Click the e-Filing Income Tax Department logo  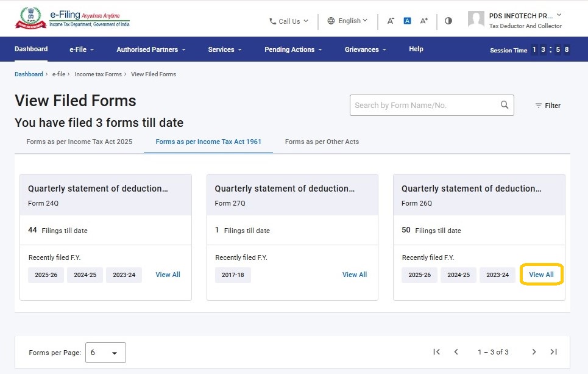pos(73,18)
